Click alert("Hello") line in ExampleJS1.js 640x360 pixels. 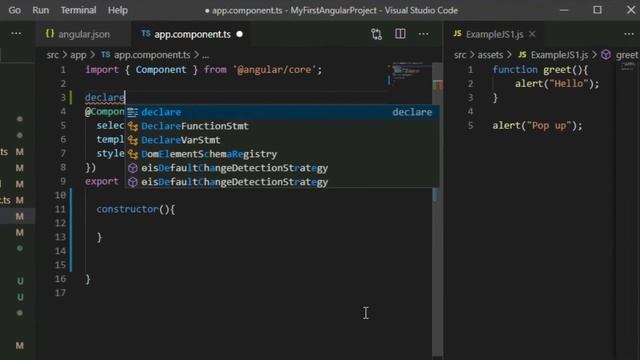tap(557, 84)
